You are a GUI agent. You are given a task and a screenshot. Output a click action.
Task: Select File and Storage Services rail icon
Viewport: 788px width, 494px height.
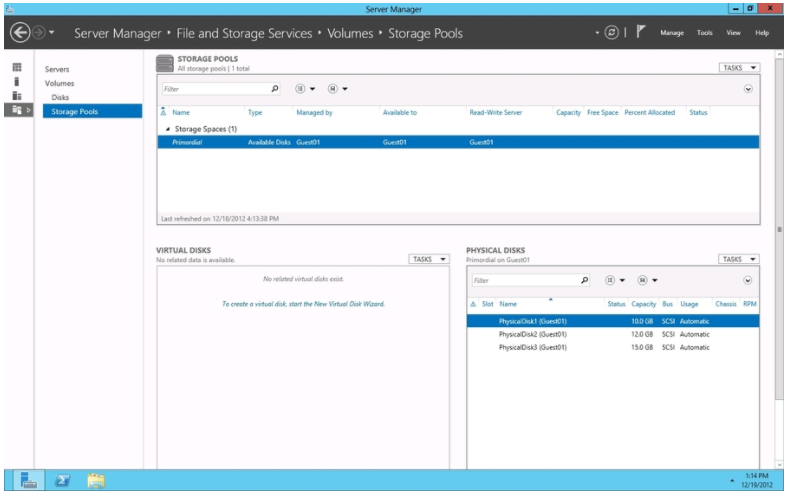pyautogui.click(x=17, y=110)
